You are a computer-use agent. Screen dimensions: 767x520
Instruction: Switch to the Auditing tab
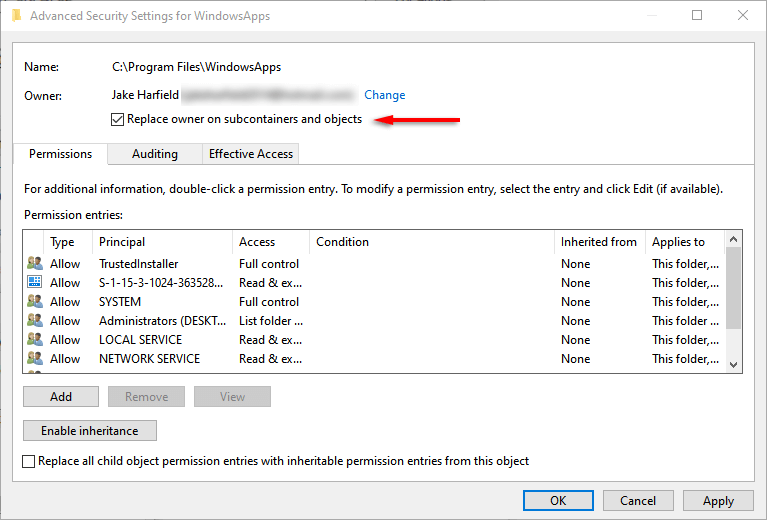(155, 154)
